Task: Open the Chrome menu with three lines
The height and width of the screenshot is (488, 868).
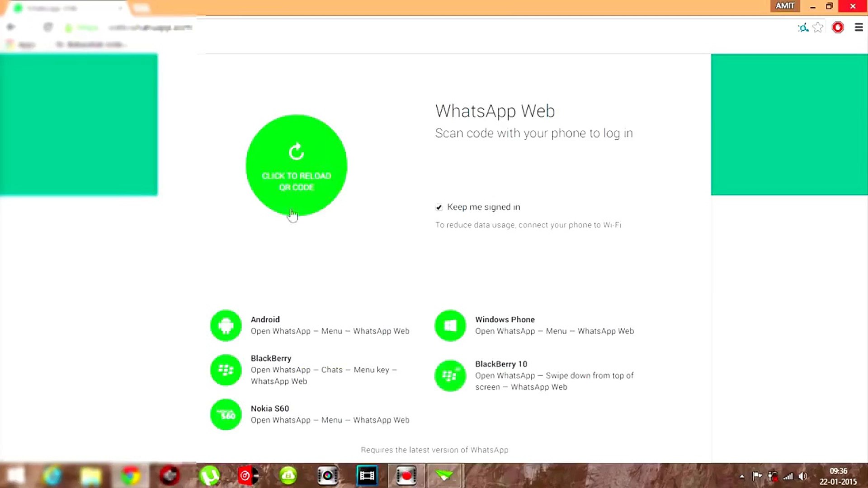Action: (859, 28)
